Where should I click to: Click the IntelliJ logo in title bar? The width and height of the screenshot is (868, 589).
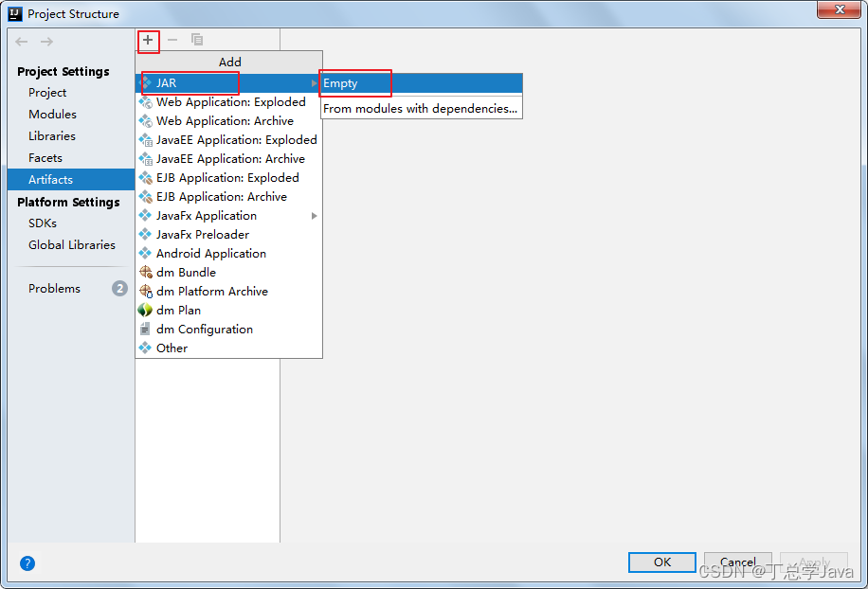(15, 13)
